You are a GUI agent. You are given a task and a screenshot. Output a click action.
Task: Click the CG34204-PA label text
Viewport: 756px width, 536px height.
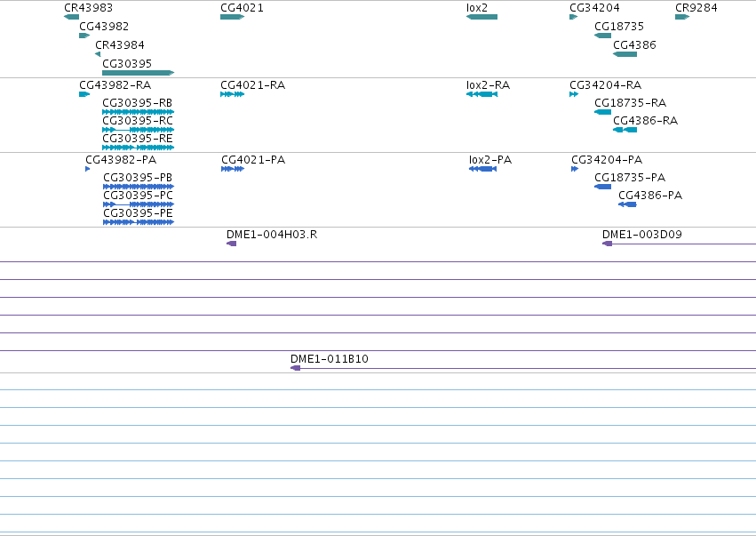click(x=607, y=160)
